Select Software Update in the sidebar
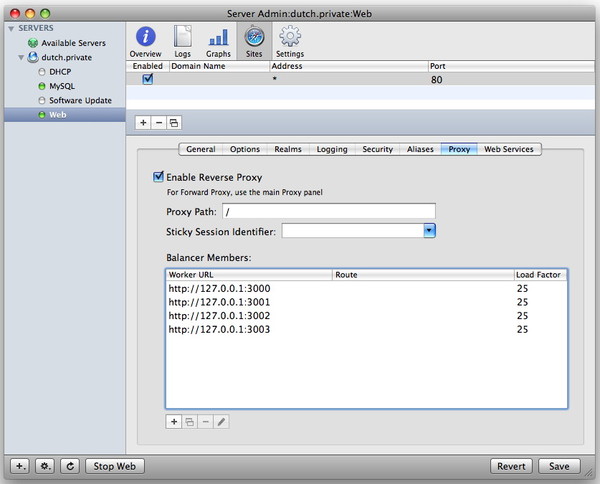 pyautogui.click(x=80, y=100)
